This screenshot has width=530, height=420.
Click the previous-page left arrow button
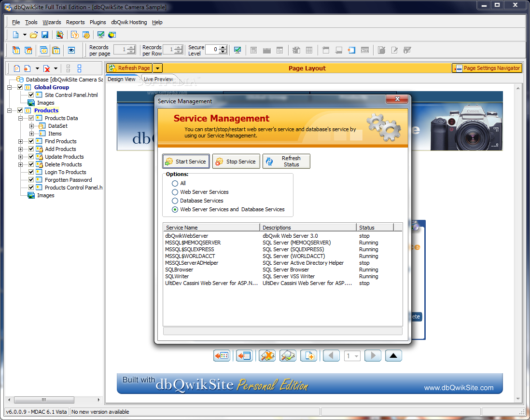pyautogui.click(x=331, y=356)
